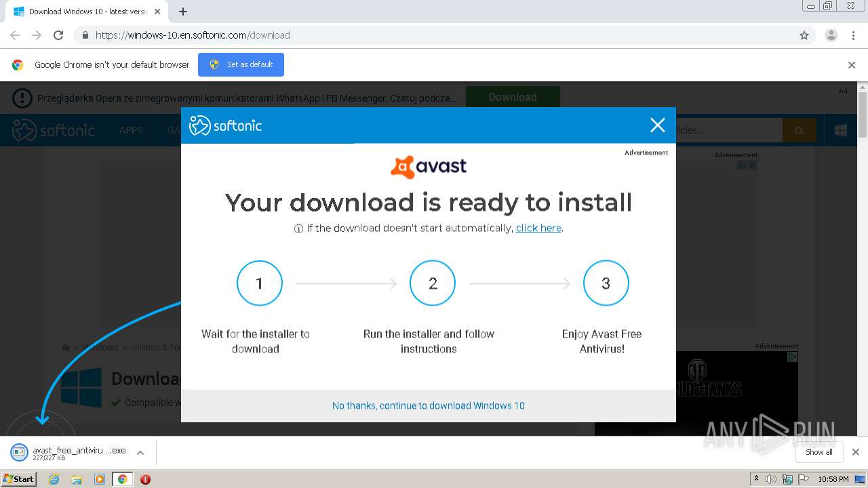Screen dimensions: 868x488
Task: Click the volume speaker tray icon
Action: click(x=771, y=479)
